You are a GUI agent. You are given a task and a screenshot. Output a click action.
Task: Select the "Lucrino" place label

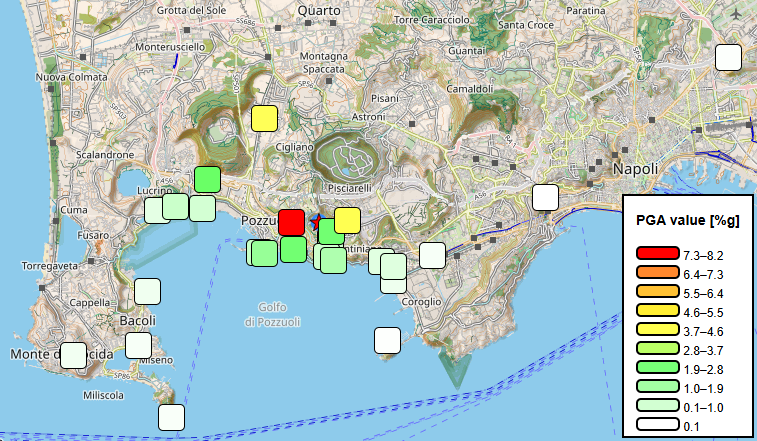coord(154,191)
